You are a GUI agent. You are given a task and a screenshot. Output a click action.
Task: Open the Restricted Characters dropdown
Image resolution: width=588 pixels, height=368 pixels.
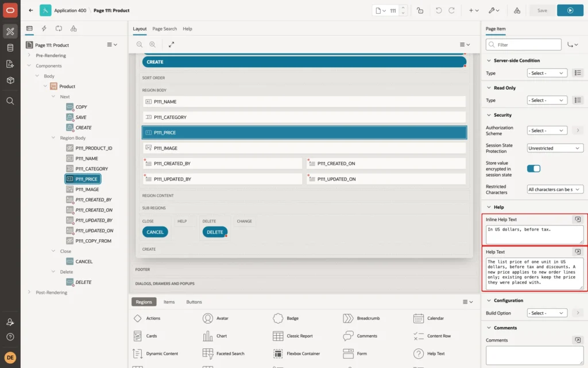tap(555, 190)
